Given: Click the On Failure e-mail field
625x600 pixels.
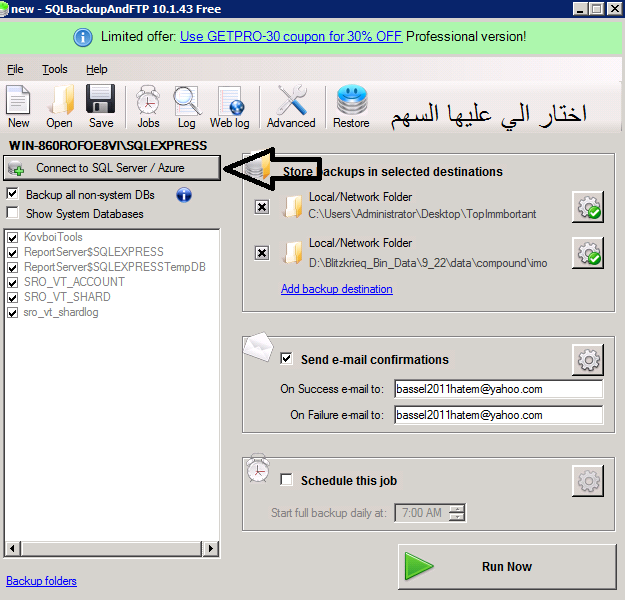Looking at the screenshot, I should pyautogui.click(x=498, y=415).
